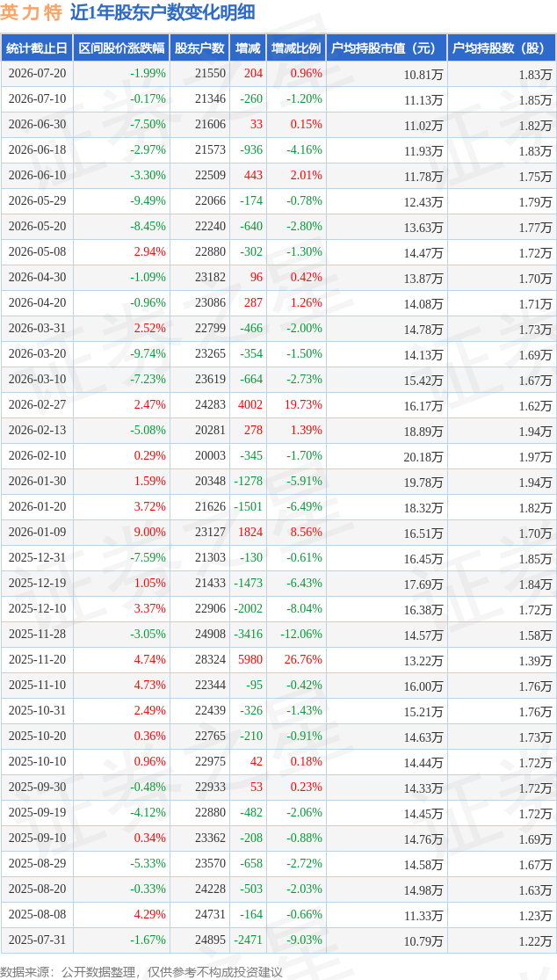Select the 2025-07-31 date cell
Image resolution: width=557 pixels, height=980 pixels.
click(38, 940)
